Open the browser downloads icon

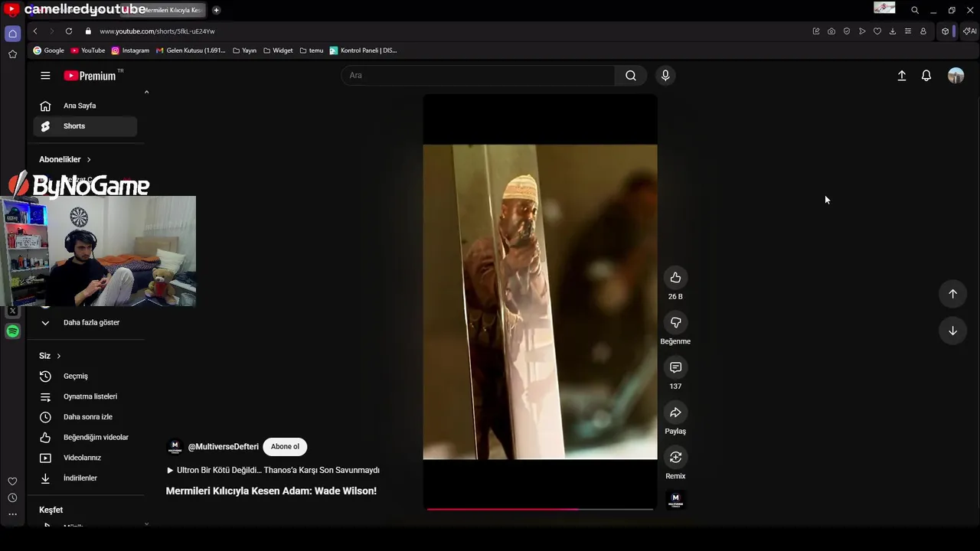coord(893,31)
